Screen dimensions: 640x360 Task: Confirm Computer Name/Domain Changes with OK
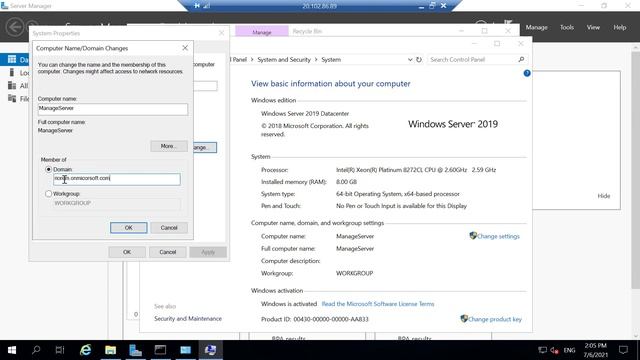pos(129,228)
